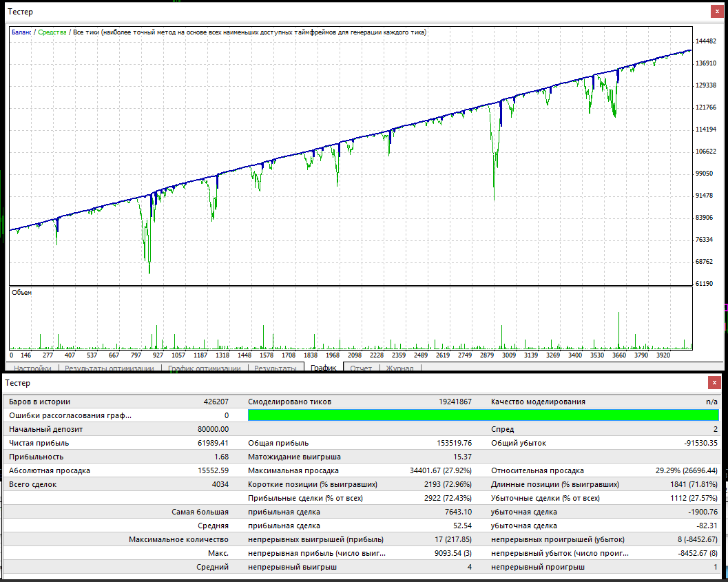The width and height of the screenshot is (728, 582).
Task: Select expected payoff value 15.37
Action: tap(462, 457)
